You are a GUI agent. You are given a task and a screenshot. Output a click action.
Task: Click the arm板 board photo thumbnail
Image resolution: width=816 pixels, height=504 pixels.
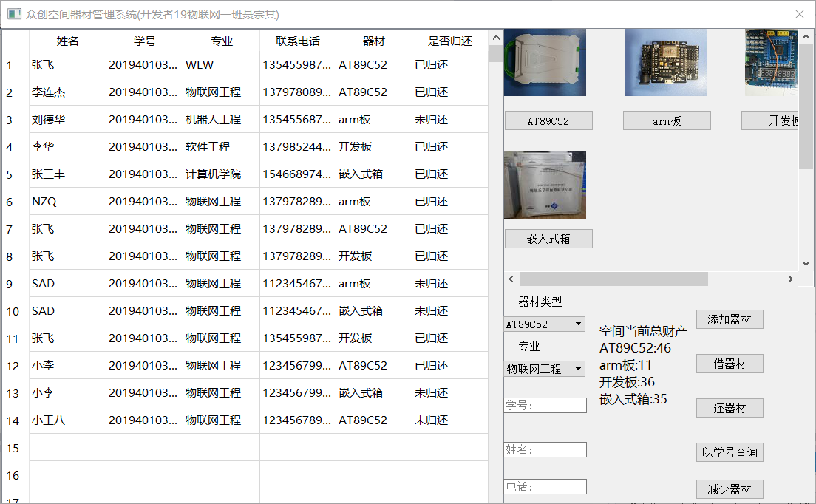(x=667, y=62)
